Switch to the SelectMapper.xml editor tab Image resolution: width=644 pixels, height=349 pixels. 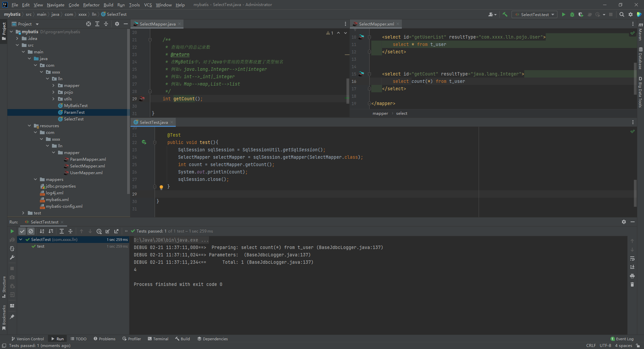(x=376, y=24)
